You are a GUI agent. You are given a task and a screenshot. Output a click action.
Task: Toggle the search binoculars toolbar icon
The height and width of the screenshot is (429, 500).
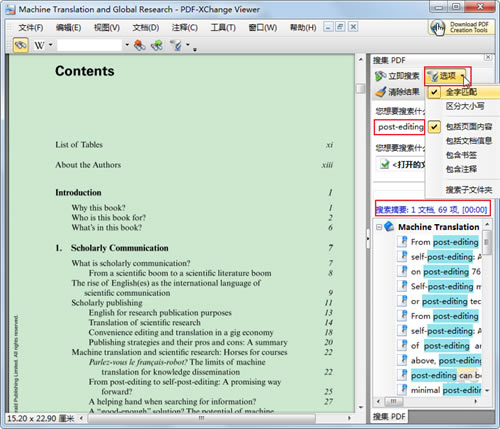pos(21,45)
